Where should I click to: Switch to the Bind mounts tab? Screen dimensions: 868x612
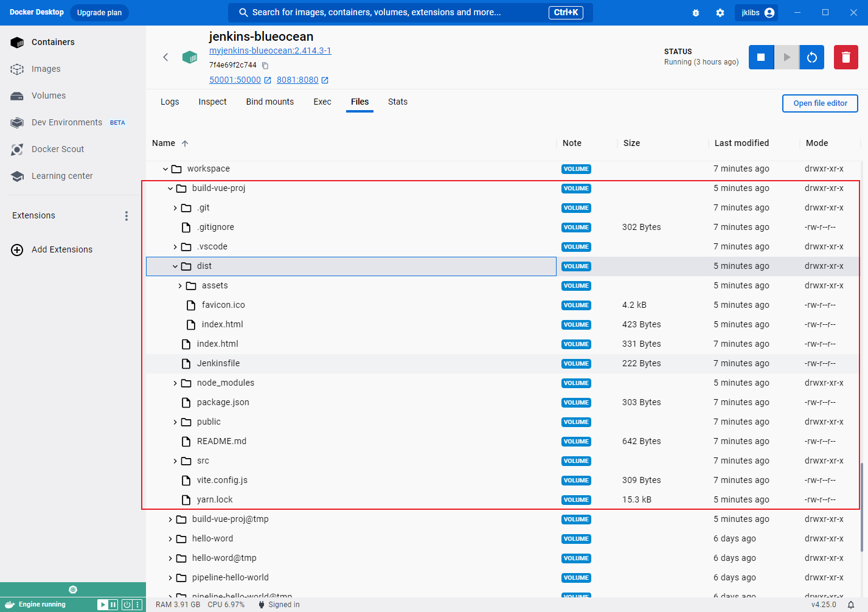[270, 102]
